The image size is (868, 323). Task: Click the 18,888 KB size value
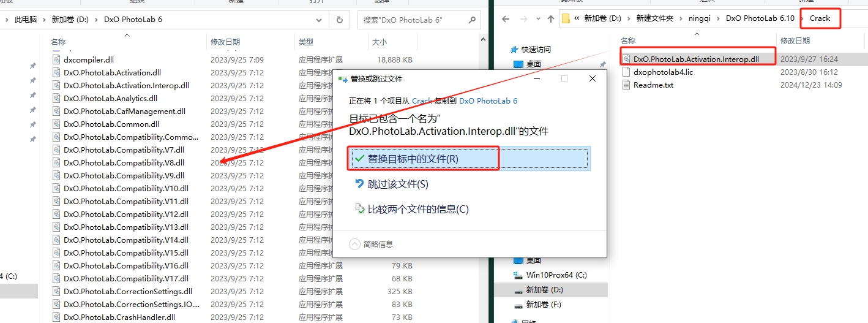395,60
